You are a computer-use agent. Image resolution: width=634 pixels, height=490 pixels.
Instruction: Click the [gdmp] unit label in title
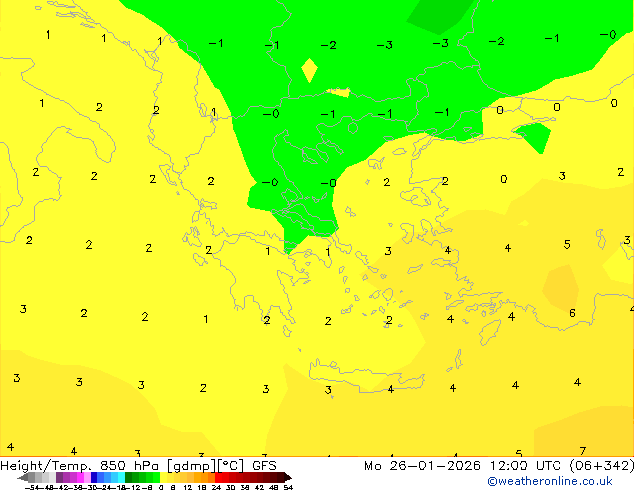click(191, 466)
